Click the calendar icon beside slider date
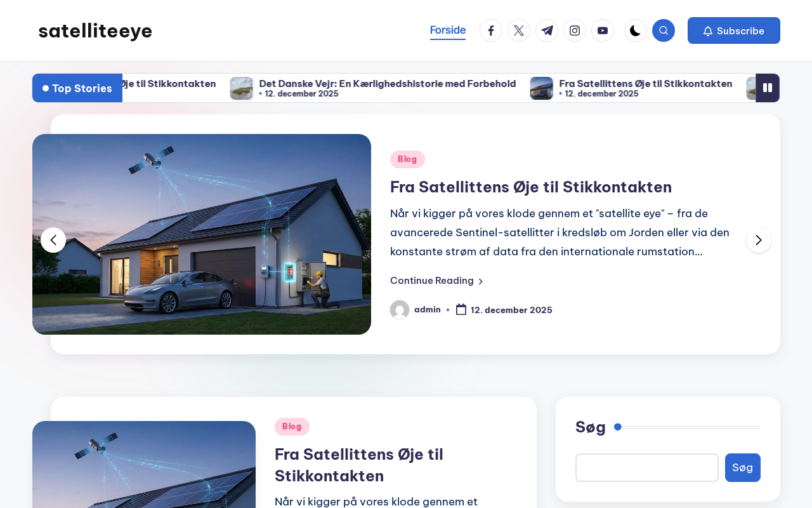 click(x=461, y=310)
